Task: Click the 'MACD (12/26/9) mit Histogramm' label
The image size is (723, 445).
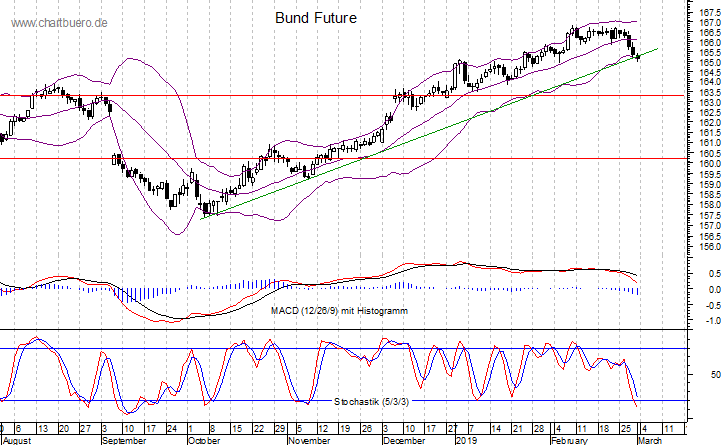Action: click(339, 311)
